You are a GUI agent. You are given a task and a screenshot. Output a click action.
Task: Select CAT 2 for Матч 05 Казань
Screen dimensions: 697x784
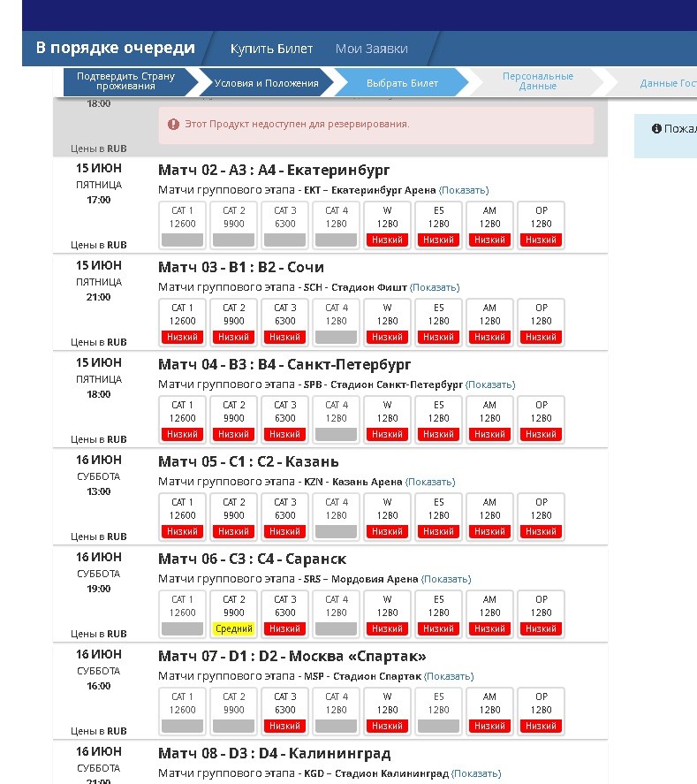pyautogui.click(x=234, y=516)
